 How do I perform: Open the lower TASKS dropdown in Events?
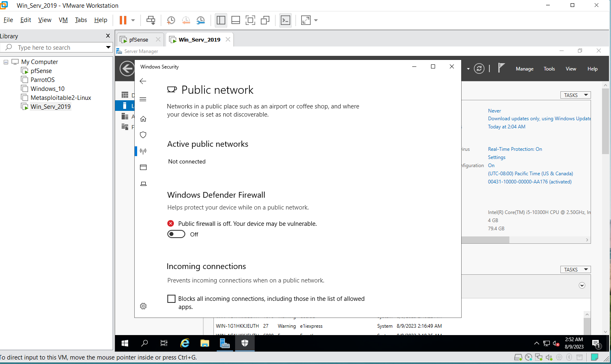(575, 269)
